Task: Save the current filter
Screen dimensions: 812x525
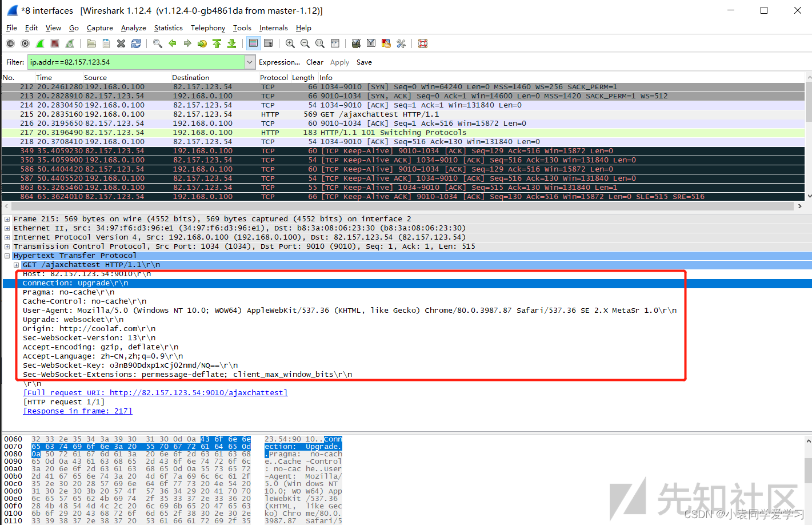Action: click(364, 62)
